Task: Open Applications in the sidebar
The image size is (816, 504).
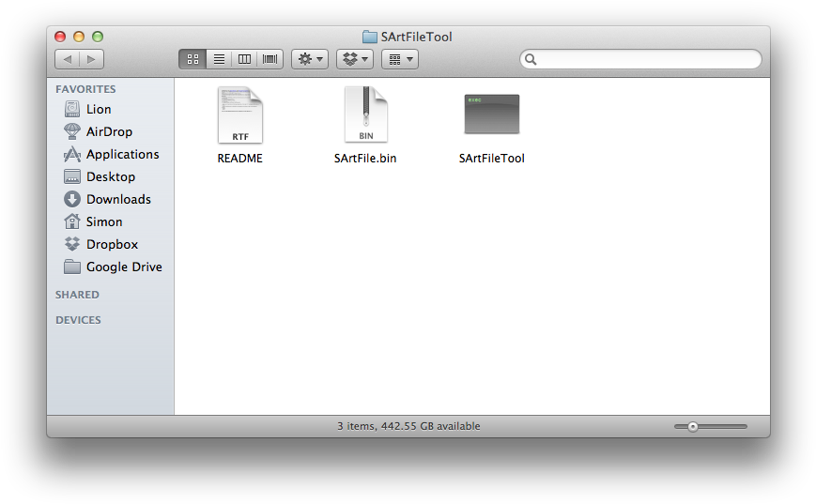Action: pyautogui.click(x=110, y=155)
